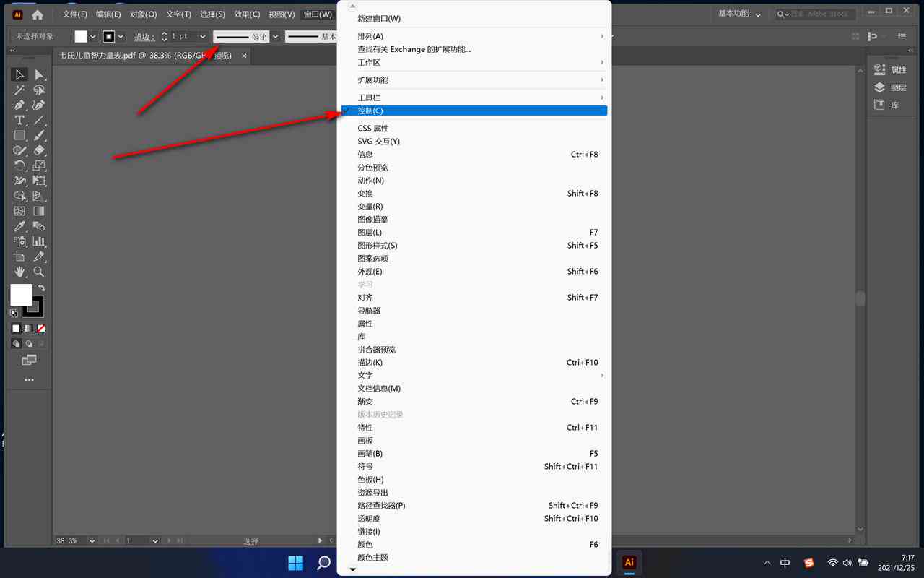Open fill color dropdown in control bar
Screen dimensions: 924x578
92,36
